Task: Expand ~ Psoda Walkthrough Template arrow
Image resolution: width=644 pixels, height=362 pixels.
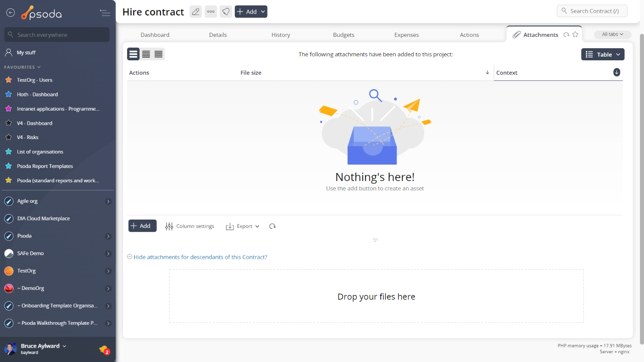Action: click(108, 323)
